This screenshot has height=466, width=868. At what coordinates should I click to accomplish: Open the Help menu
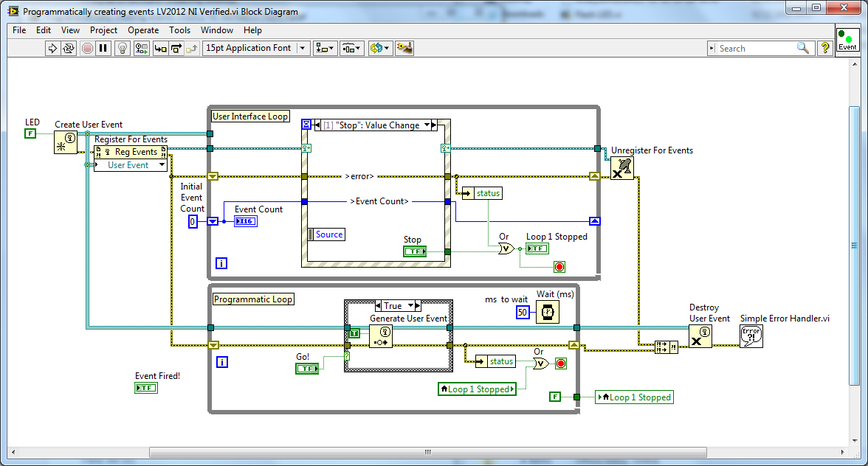click(252, 30)
